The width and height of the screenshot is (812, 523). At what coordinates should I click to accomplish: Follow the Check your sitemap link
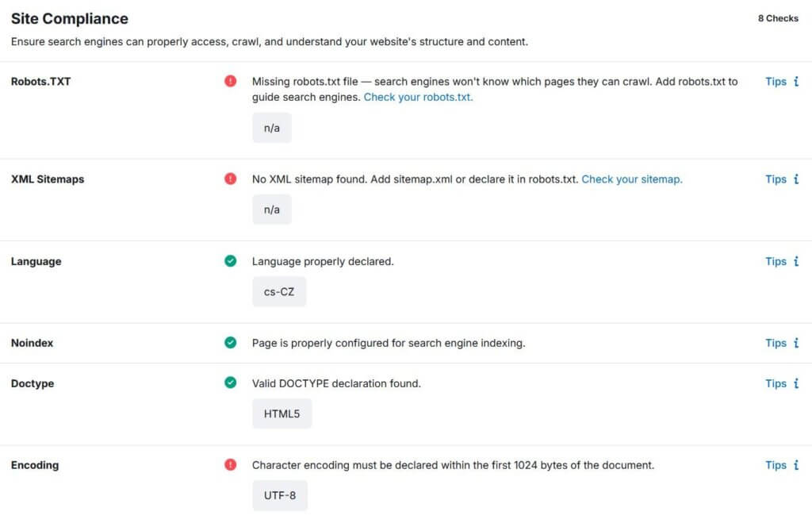(630, 179)
